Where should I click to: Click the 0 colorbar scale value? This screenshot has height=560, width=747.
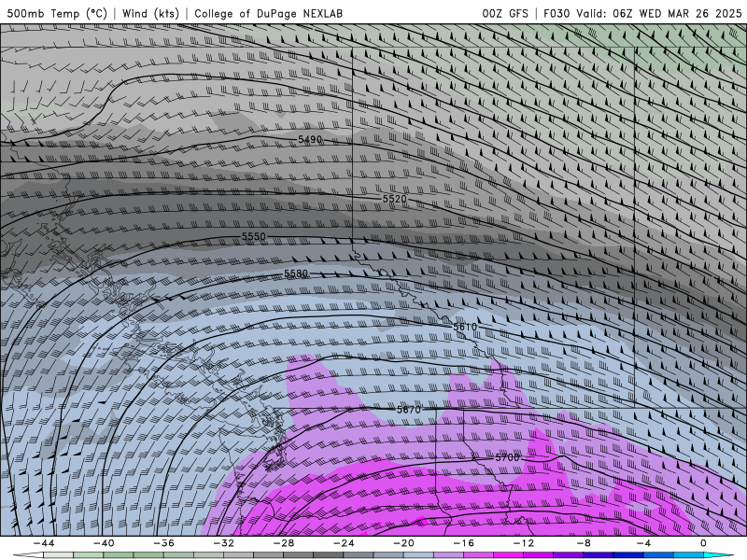pos(704,543)
